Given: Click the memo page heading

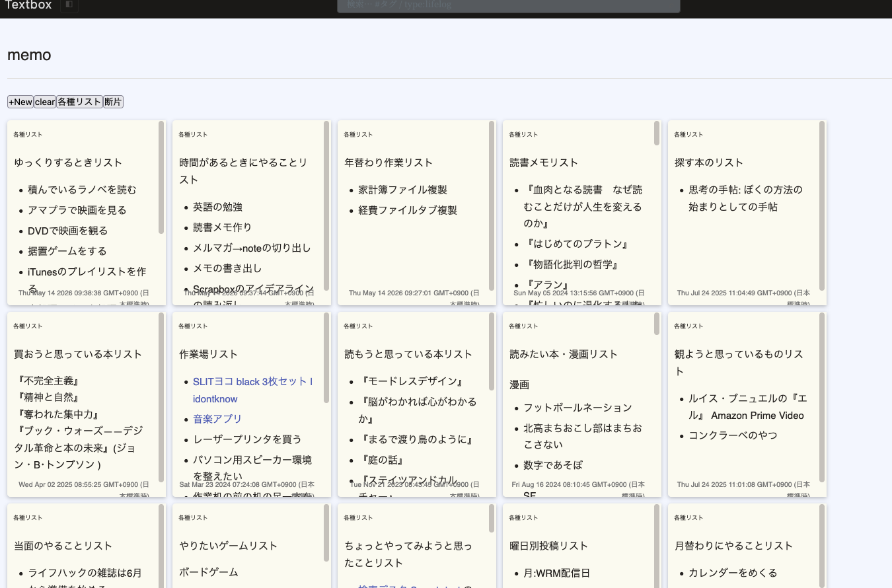Looking at the screenshot, I should 29,55.
